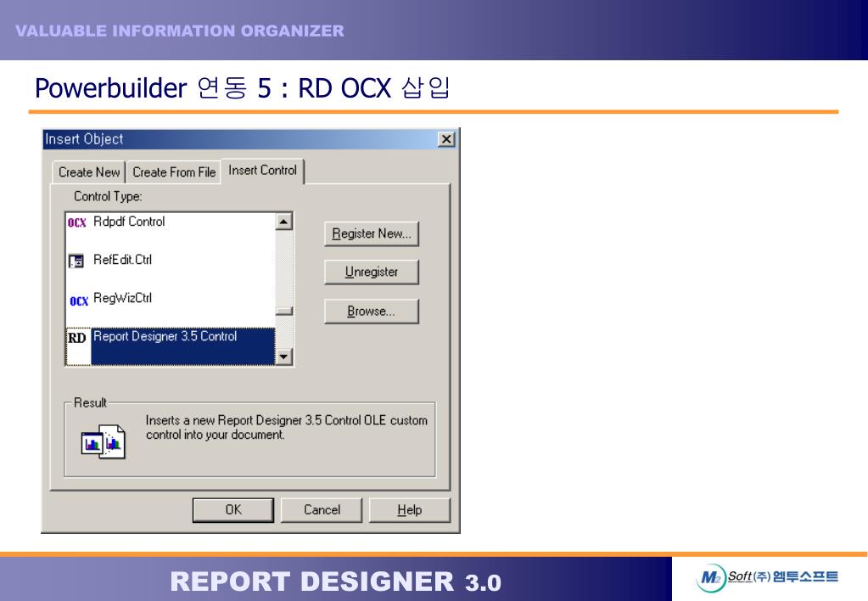This screenshot has width=868, height=601.
Task: Click the control list scrollbar thumb
Action: (284, 312)
